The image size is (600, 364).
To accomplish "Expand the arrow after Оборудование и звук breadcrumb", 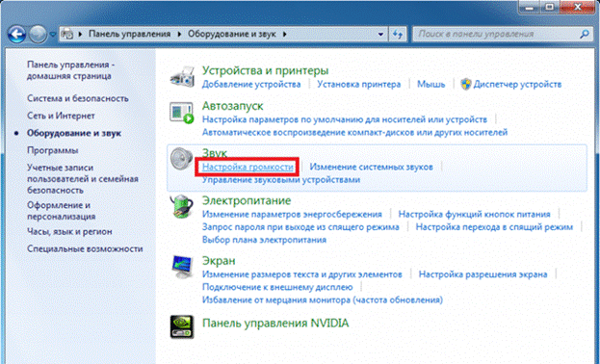I will click(285, 34).
